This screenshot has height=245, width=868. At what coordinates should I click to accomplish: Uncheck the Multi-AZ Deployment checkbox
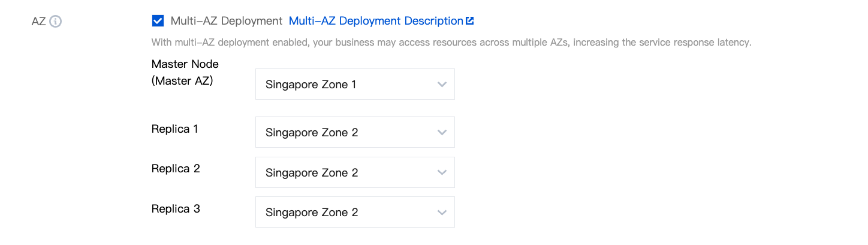pyautogui.click(x=158, y=21)
